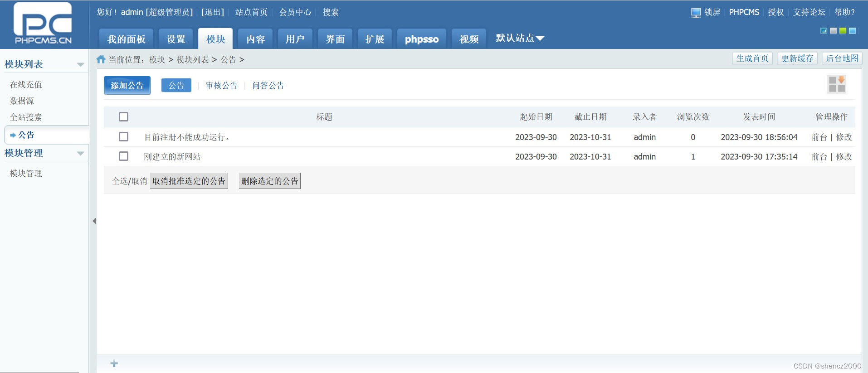The height and width of the screenshot is (373, 868).
Task: Switch to the 设置 tab
Action: click(x=176, y=39)
